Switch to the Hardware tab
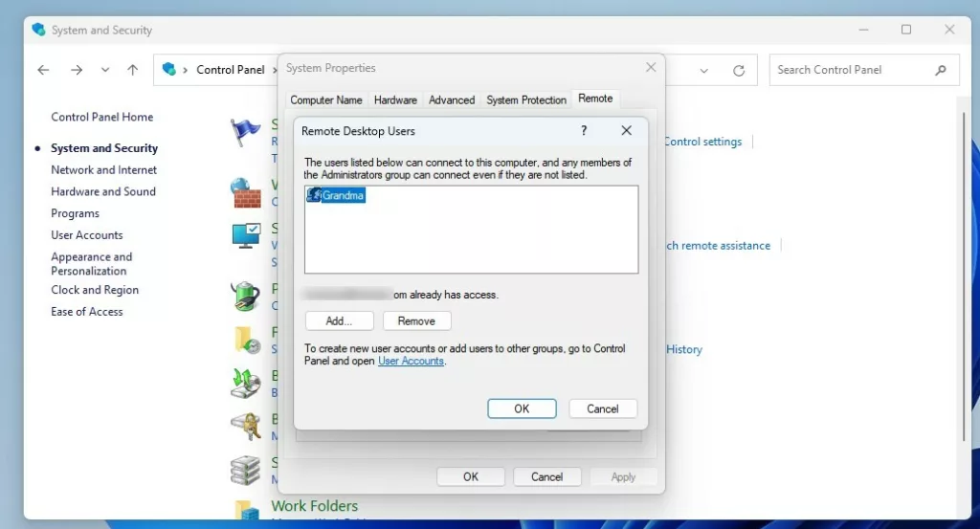980x529 pixels. [x=395, y=99]
